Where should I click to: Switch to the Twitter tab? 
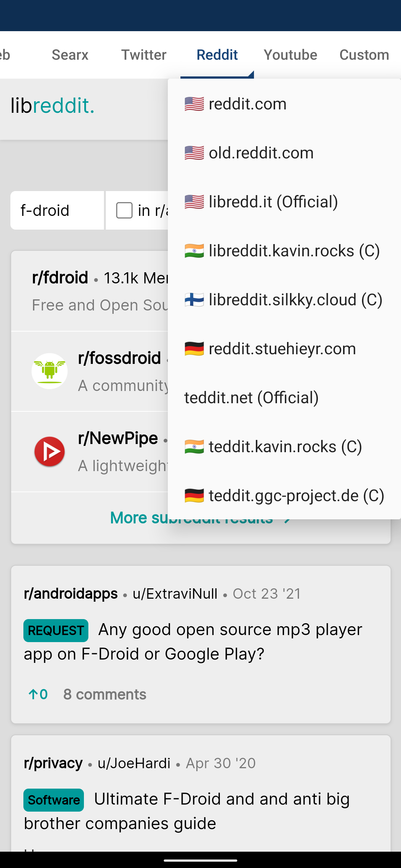(144, 55)
